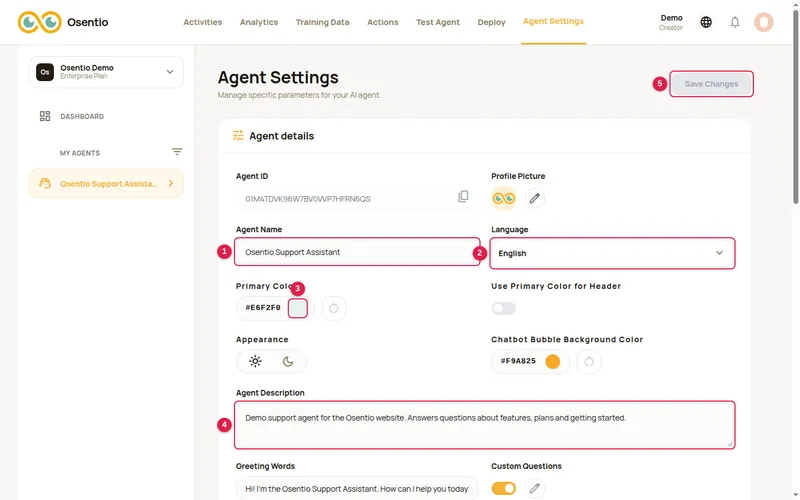Open the Dashboard link in sidebar
This screenshot has width=800, height=500.
[x=82, y=116]
